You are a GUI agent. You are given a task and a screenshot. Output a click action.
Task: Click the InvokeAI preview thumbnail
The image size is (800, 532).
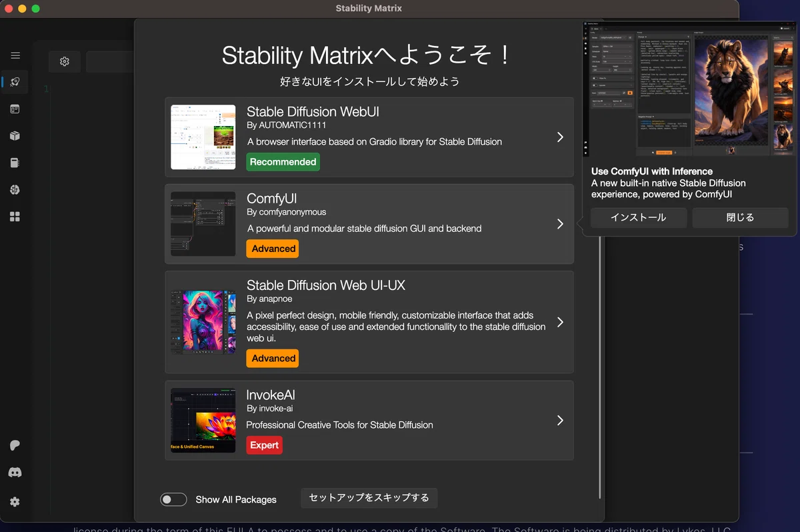[x=203, y=421]
